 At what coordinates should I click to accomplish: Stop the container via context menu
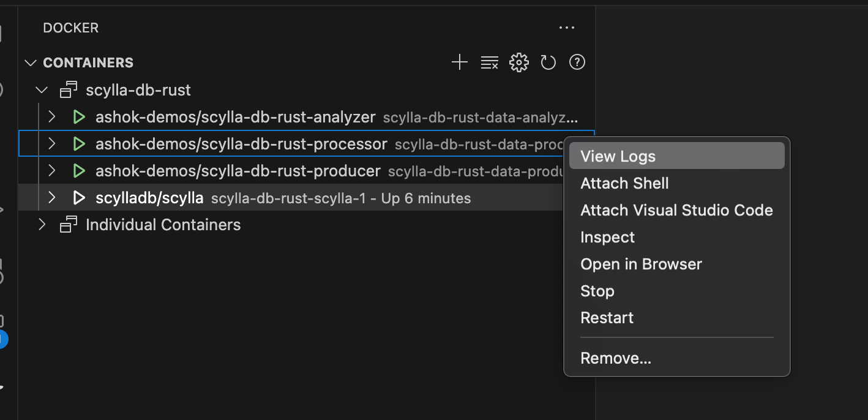(x=597, y=291)
